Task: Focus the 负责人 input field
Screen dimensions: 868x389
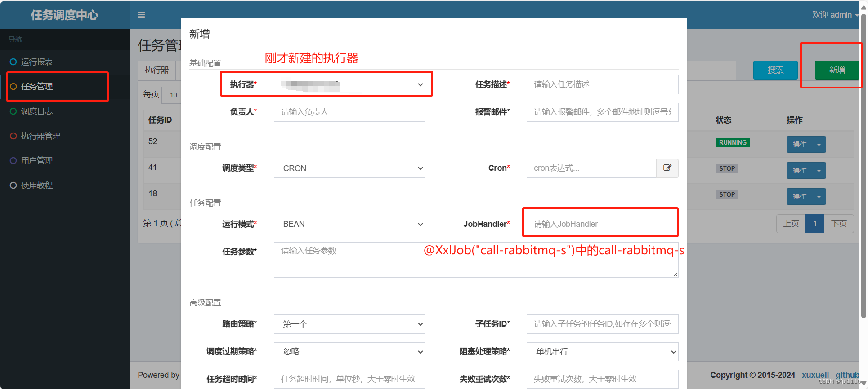Action: pos(349,112)
